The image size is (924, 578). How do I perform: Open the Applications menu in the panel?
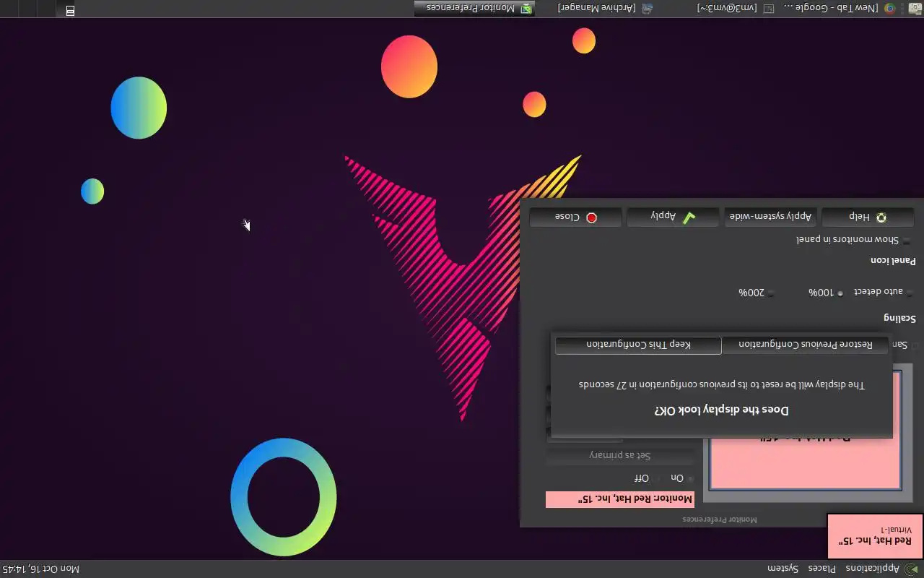pos(872,569)
